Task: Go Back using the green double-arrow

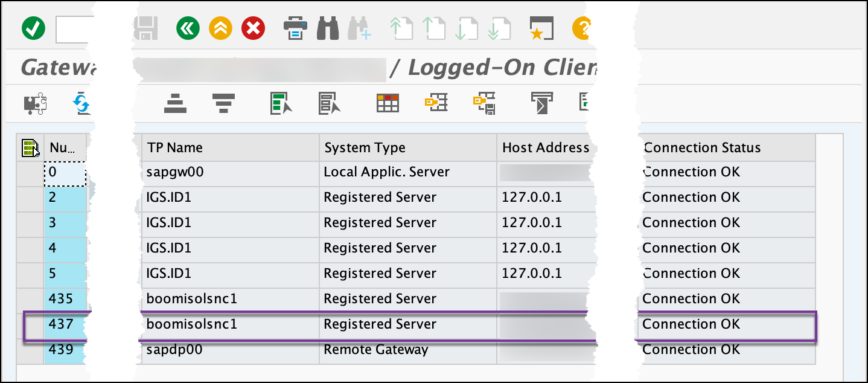Action: click(187, 28)
